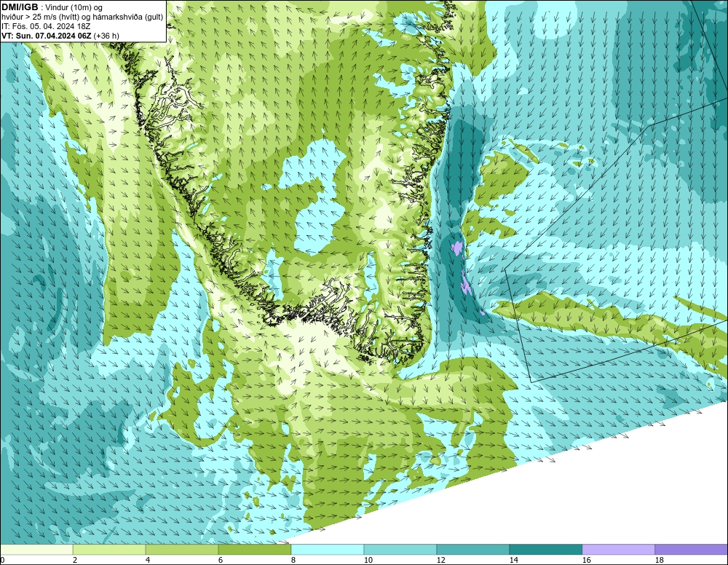This screenshot has width=728, height=565.
Task: Click the pale cyan 8–10 m/s legend swatch
Action: (x=328, y=550)
